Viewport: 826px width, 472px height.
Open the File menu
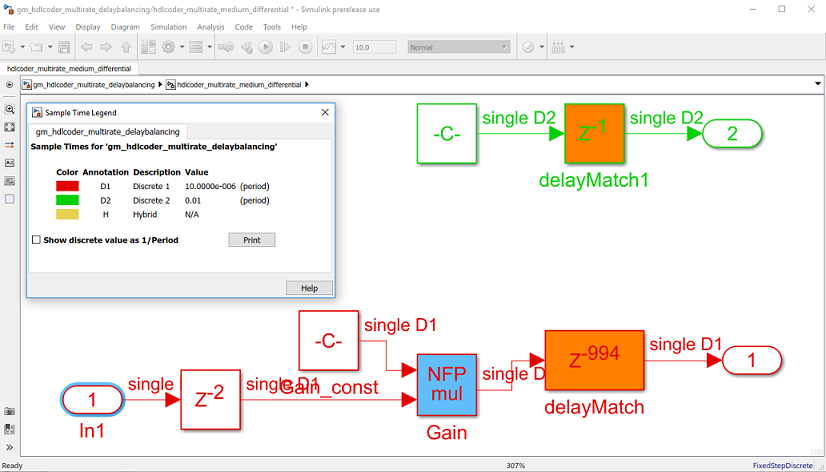9,27
